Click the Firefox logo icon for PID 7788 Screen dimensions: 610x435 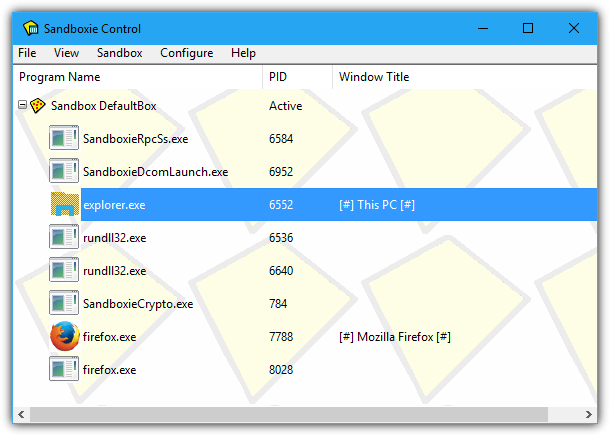coord(65,336)
